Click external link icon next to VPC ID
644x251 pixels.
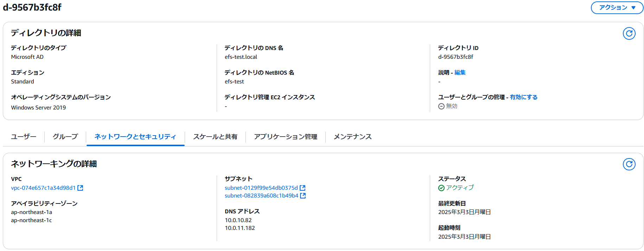(80, 188)
